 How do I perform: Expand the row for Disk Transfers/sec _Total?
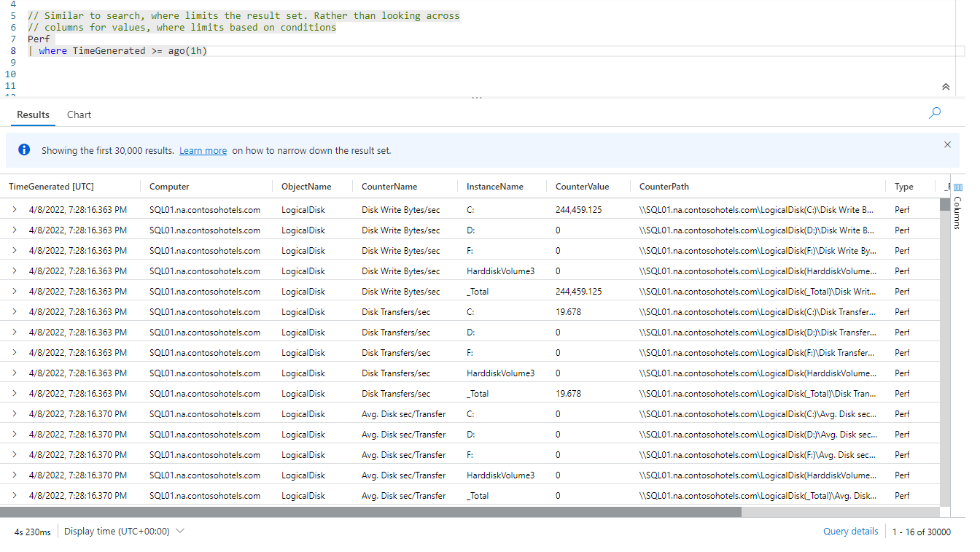15,394
